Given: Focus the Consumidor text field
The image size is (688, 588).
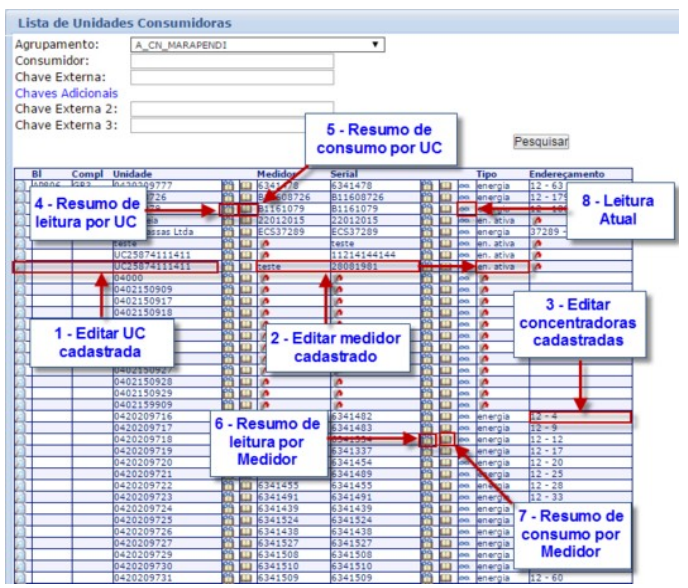Looking at the screenshot, I should click(231, 61).
